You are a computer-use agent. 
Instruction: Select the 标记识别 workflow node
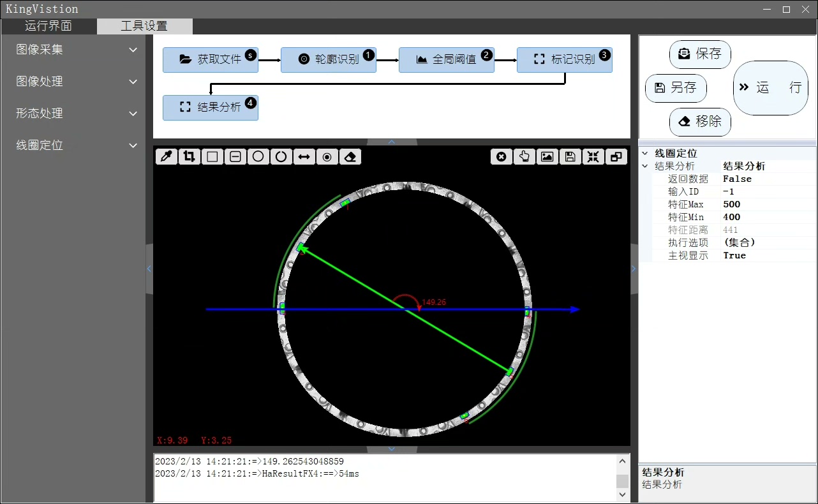tap(565, 59)
